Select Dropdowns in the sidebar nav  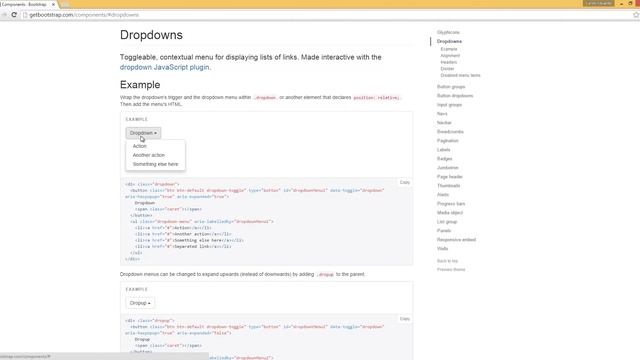click(x=449, y=41)
